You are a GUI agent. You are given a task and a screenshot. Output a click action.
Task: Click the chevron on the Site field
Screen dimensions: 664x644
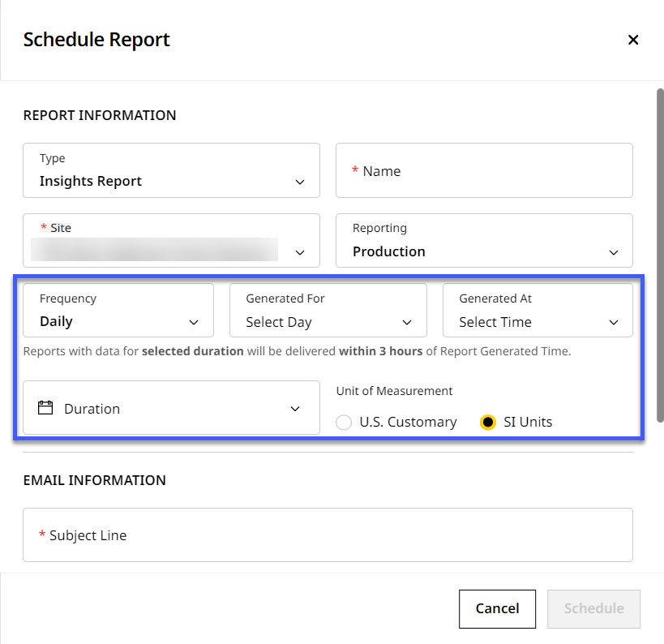(x=300, y=252)
